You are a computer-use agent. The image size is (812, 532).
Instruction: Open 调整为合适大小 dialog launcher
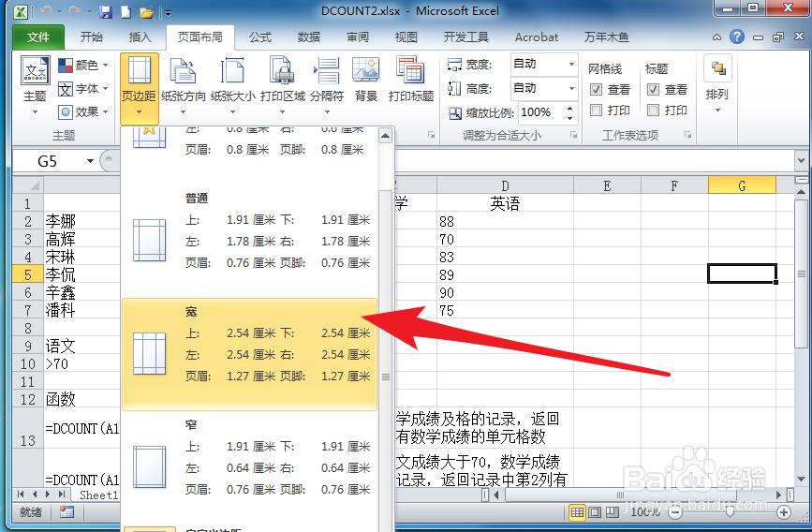coord(573,135)
